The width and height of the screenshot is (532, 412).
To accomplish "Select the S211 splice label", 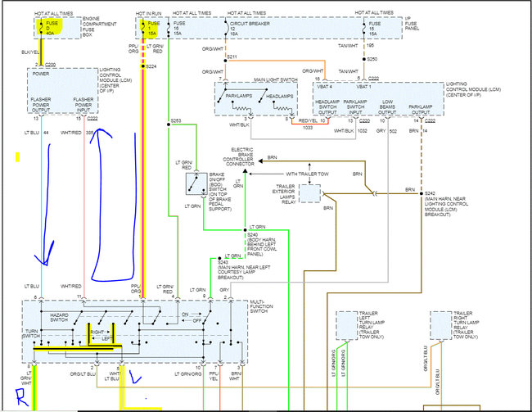I will [232, 57].
